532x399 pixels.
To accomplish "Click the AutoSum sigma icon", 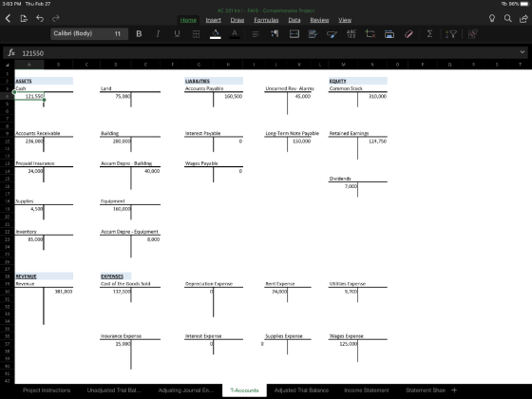I will click(x=429, y=33).
